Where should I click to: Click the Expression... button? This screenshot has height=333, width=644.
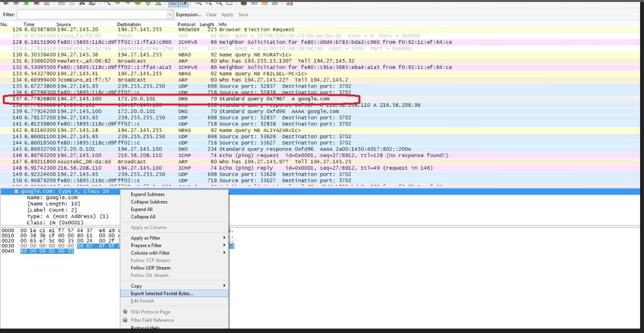pos(189,15)
